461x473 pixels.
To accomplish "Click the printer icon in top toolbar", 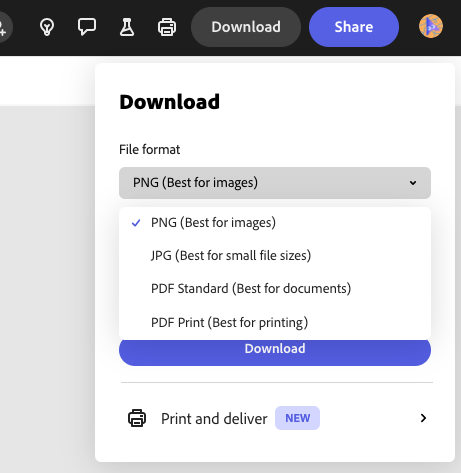I will coord(167,27).
